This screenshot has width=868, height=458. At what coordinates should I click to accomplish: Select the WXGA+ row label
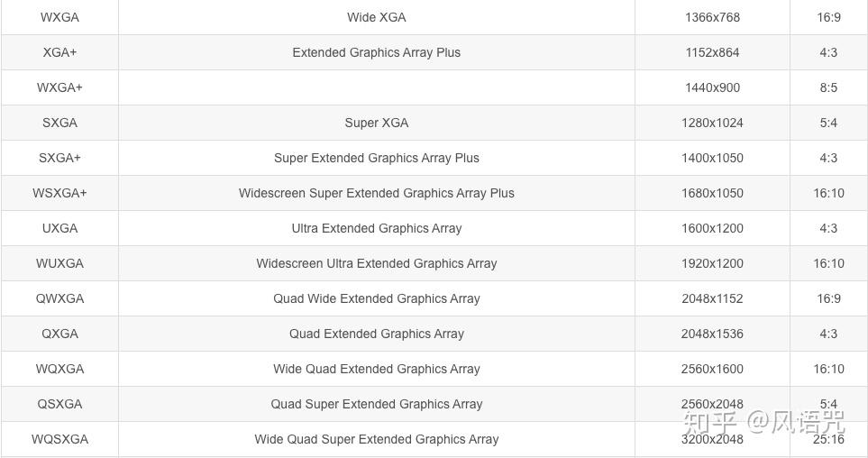[x=59, y=87]
